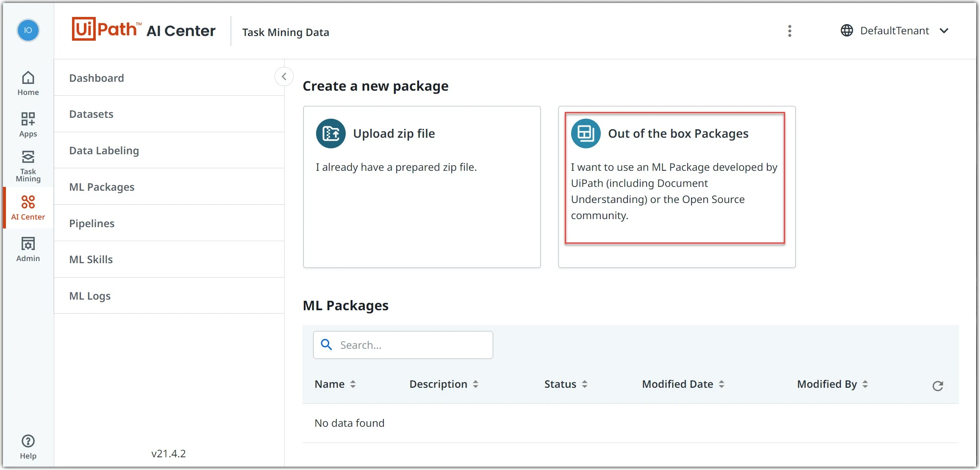Click the 'Create a new package' heading
This screenshot has height=470, width=980.
click(375, 86)
